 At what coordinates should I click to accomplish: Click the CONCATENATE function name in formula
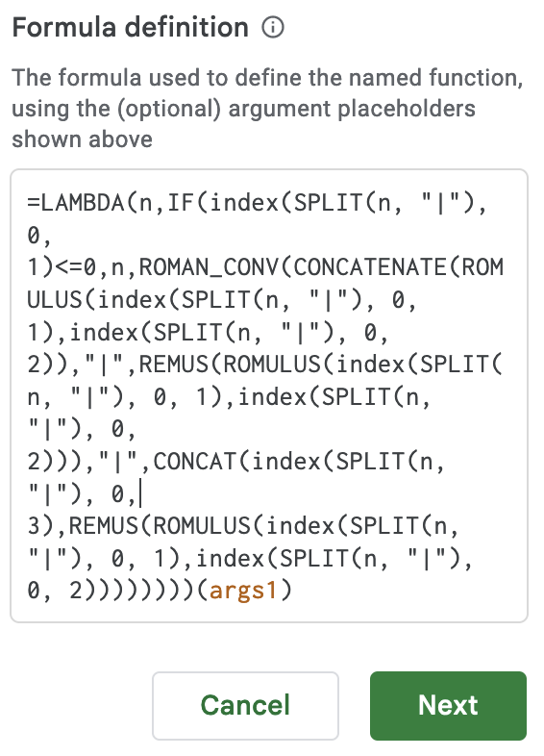pos(371,268)
